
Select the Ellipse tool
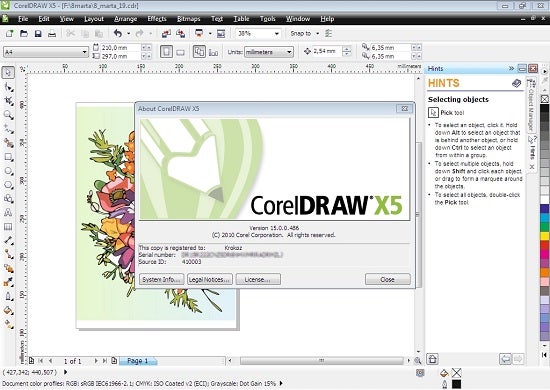(8, 171)
